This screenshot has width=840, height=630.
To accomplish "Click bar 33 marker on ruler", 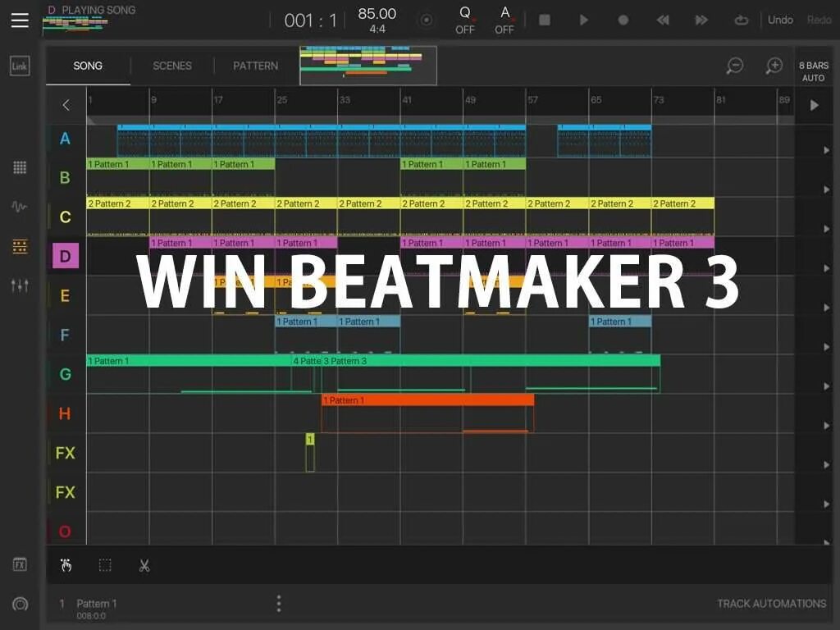I will point(345,100).
